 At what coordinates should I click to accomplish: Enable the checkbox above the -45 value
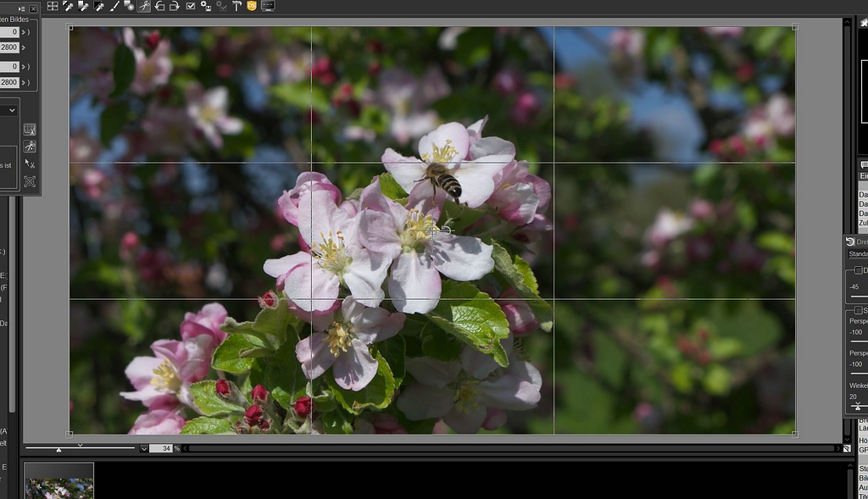858,270
